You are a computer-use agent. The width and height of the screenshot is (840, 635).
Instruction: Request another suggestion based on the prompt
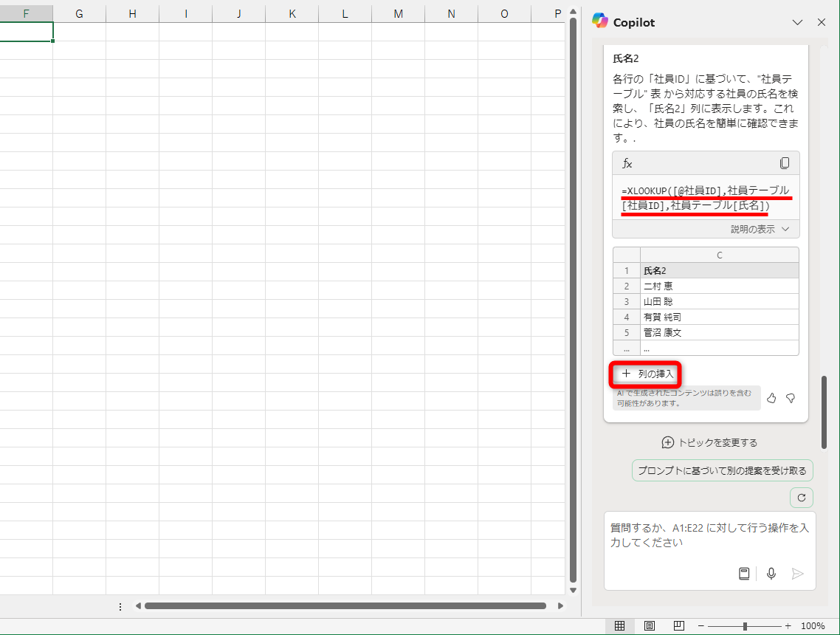722,470
